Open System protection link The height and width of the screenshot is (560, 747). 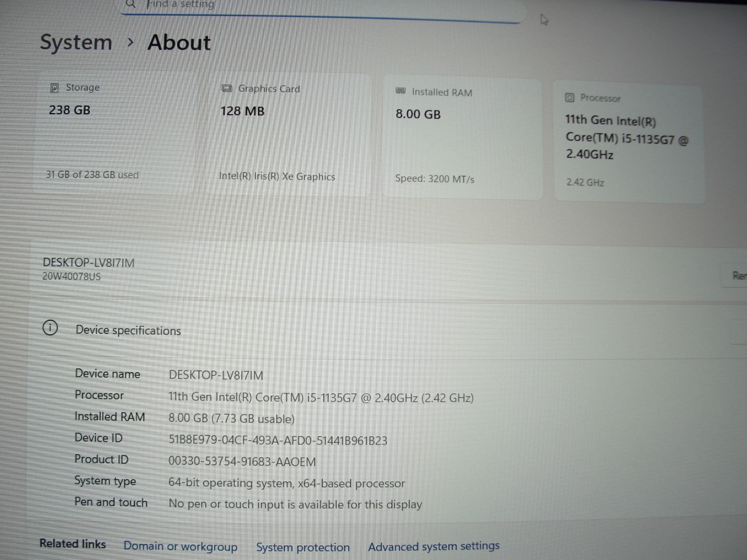pyautogui.click(x=303, y=547)
